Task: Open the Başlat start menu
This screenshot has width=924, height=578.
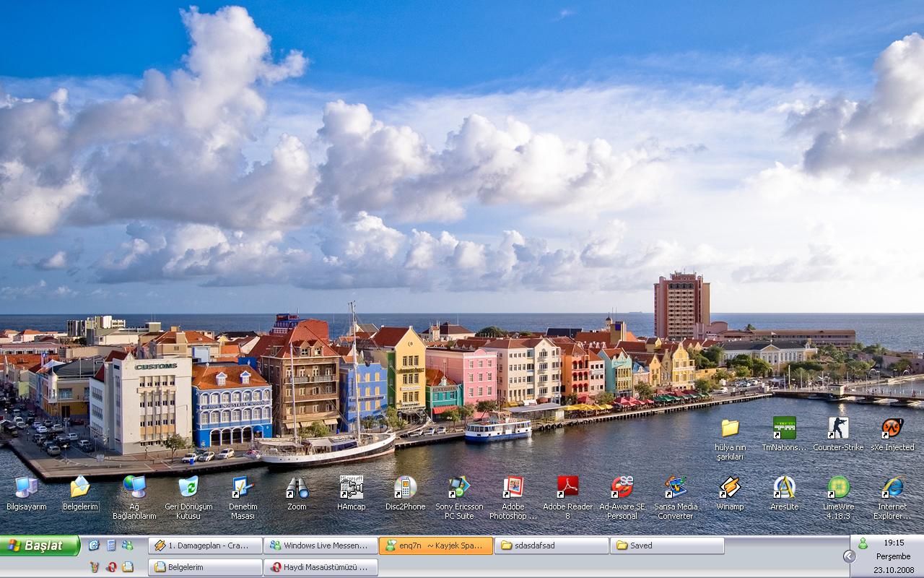Action: 40,545
